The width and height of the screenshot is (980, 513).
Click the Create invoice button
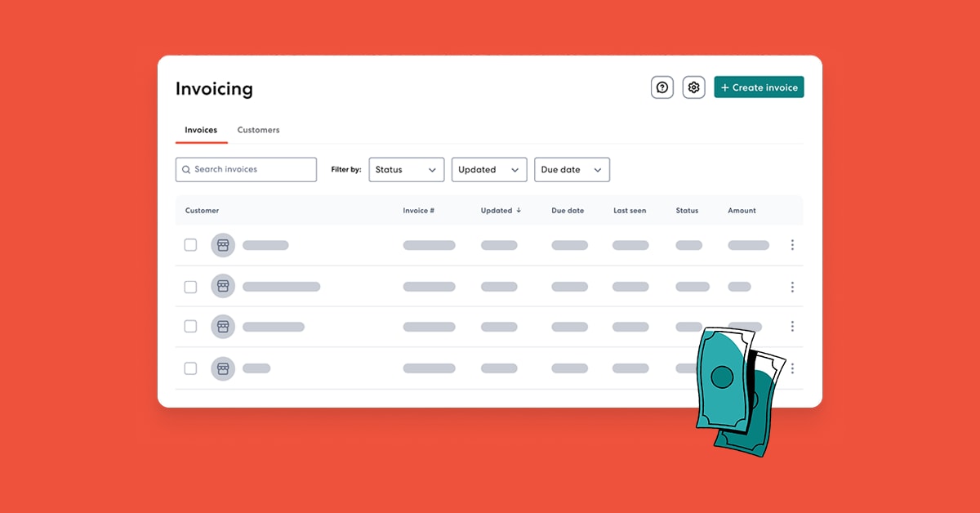tap(759, 87)
